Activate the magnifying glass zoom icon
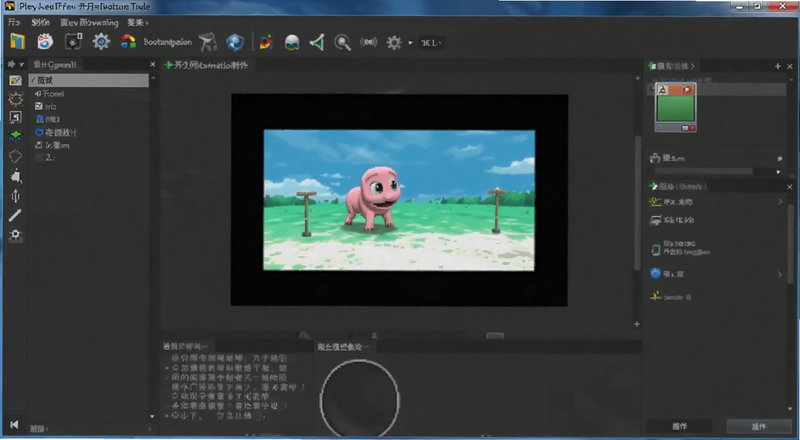This screenshot has width=800, height=440. pyautogui.click(x=342, y=43)
